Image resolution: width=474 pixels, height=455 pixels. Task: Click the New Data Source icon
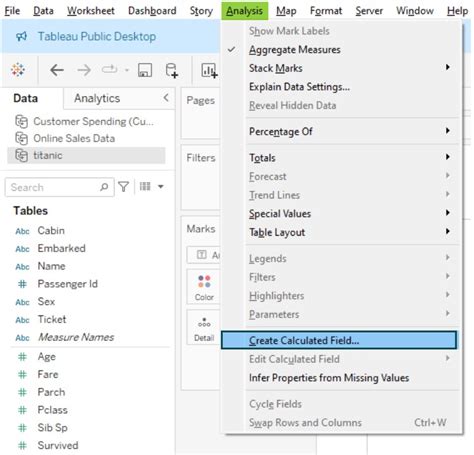pos(172,70)
